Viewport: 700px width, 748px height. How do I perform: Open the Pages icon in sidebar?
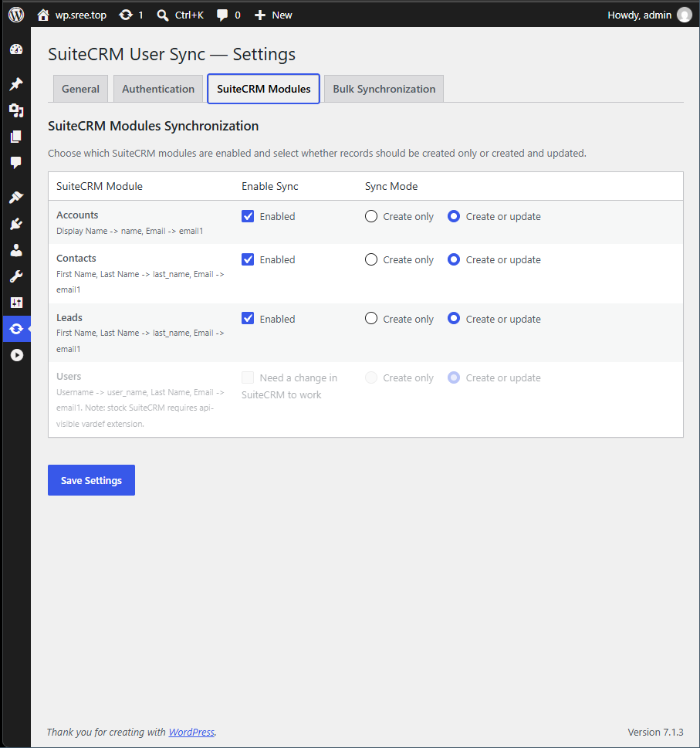[16, 137]
